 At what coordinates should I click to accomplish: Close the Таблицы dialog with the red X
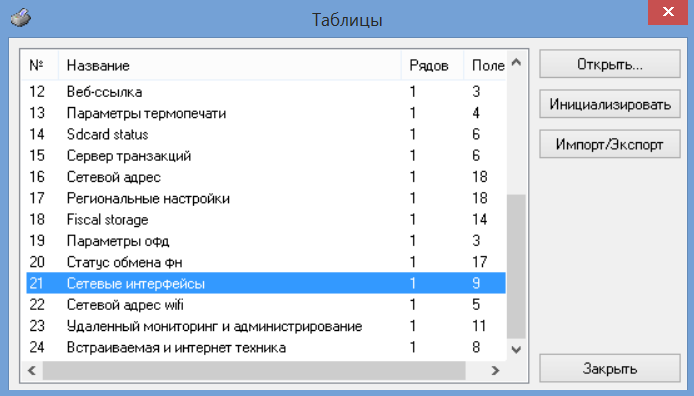point(668,12)
